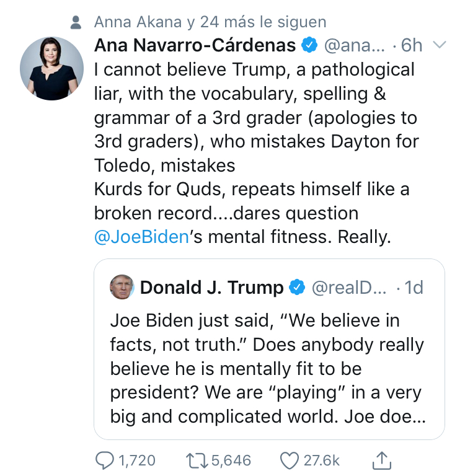This screenshot has height=476, width=465.
Task: Open 'Anna Akana y 24 más le siguen'
Action: coord(210,22)
